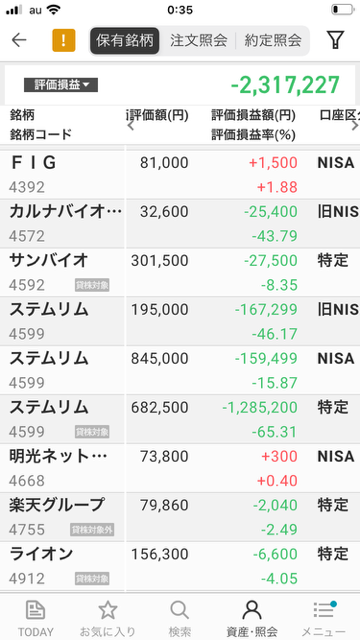Switch to 約定照会 tab
Screen dimensions: 360x640
(273, 40)
